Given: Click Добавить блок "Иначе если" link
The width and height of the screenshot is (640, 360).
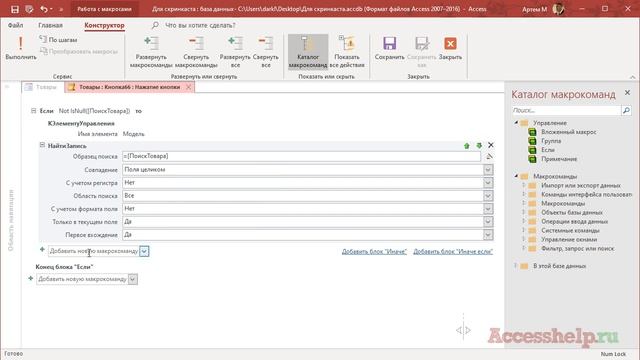Looking at the screenshot, I should pos(453,251).
